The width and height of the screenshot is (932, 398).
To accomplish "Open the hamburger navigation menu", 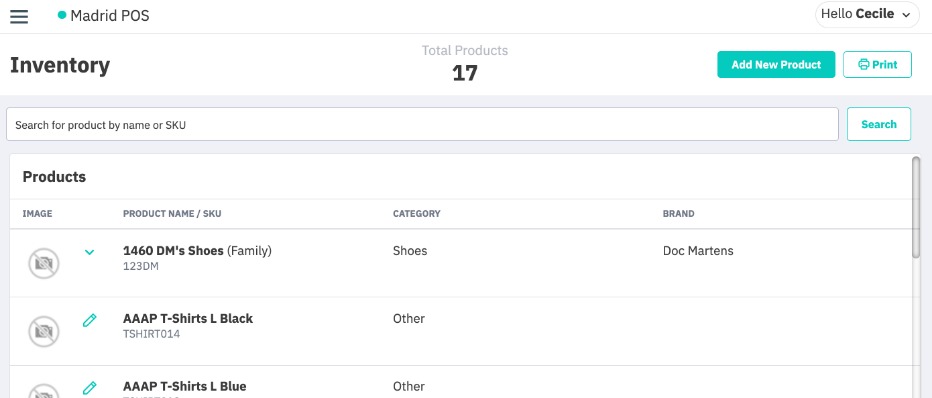I will click(x=19, y=16).
